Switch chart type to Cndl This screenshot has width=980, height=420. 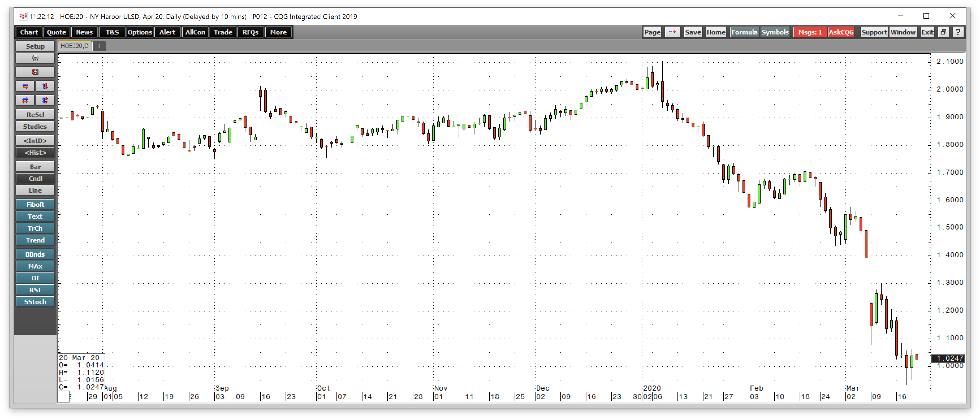coord(35,178)
